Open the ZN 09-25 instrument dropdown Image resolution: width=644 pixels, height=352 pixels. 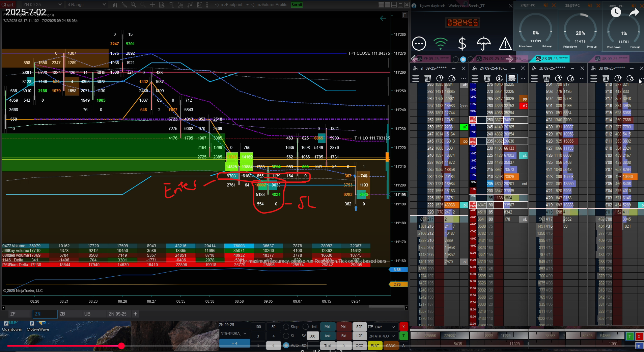(x=42, y=5)
